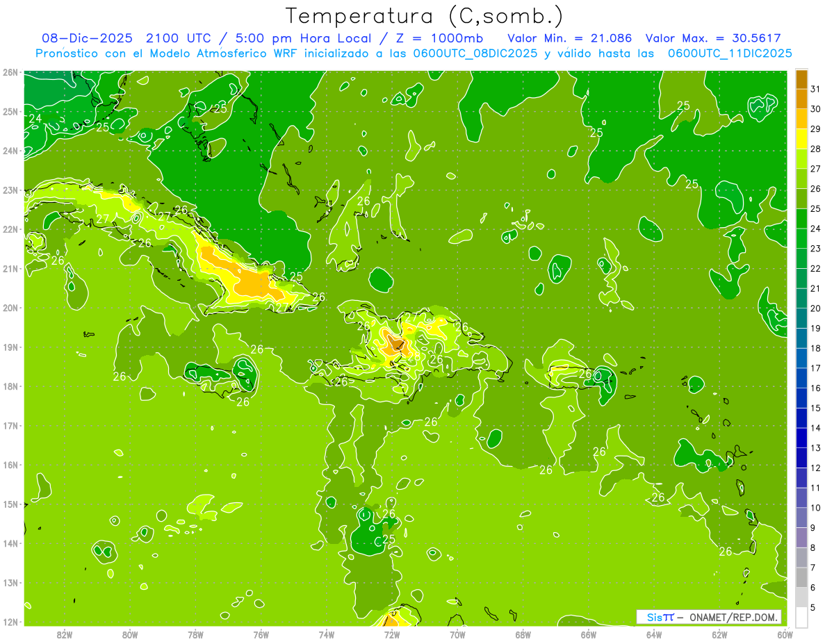Click longitude axis label '72W'
This screenshot has width=834, height=644.
(x=392, y=634)
